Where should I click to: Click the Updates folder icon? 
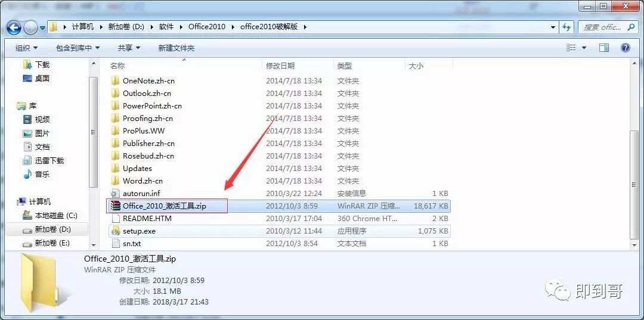tap(115, 168)
